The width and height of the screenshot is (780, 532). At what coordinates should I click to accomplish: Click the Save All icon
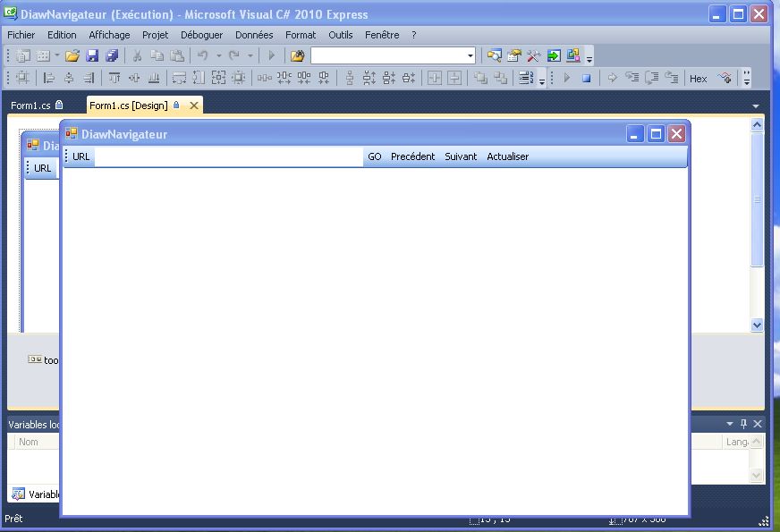[x=112, y=55]
